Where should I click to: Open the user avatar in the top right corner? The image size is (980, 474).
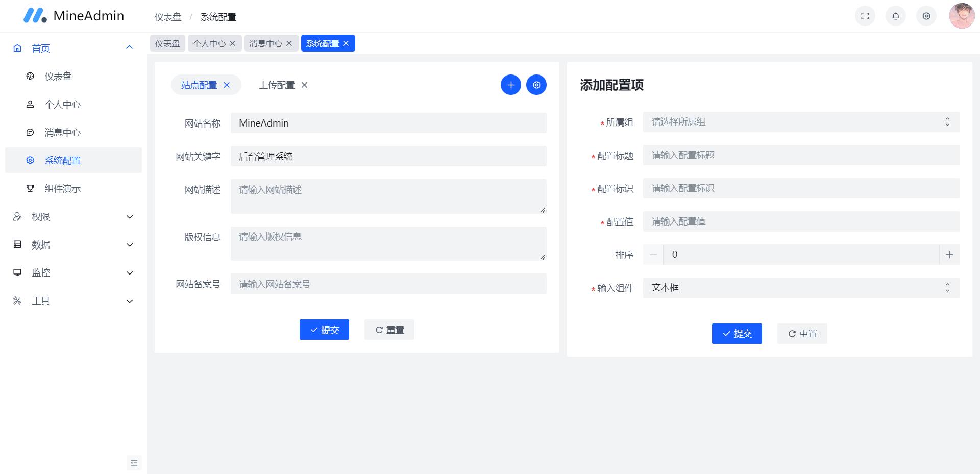click(x=961, y=16)
